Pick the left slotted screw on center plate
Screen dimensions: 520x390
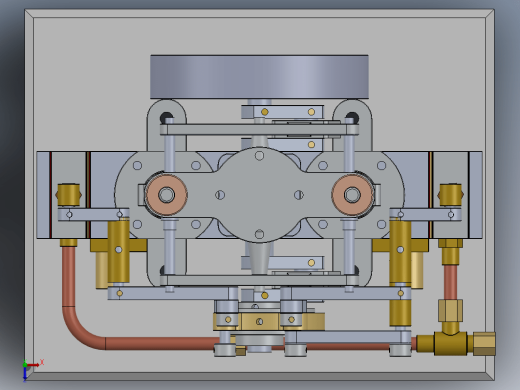click(220, 195)
